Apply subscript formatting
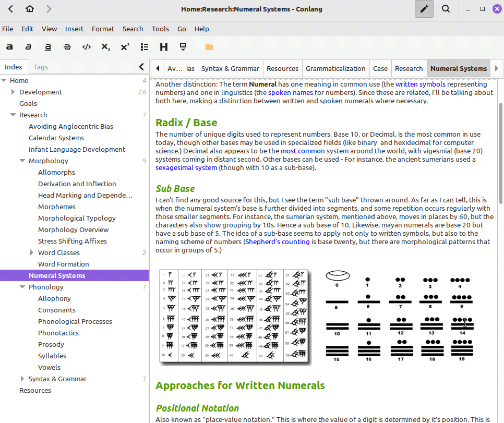Viewport: 504px width, 423px height. click(106, 47)
